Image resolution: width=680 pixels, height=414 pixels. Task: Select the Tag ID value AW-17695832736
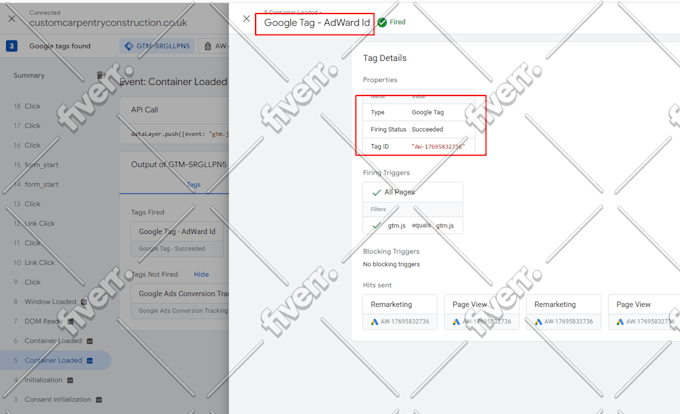(438, 147)
